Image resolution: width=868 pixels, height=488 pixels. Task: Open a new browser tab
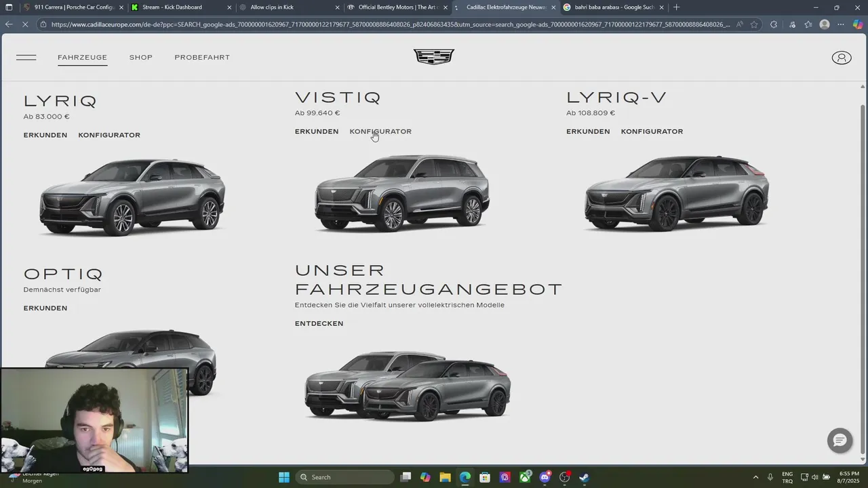676,7
